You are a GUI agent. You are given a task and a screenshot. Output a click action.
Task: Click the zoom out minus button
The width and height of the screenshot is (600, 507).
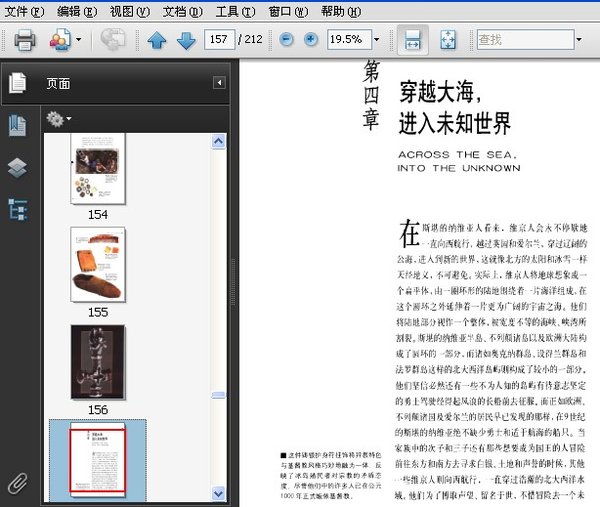tap(286, 40)
